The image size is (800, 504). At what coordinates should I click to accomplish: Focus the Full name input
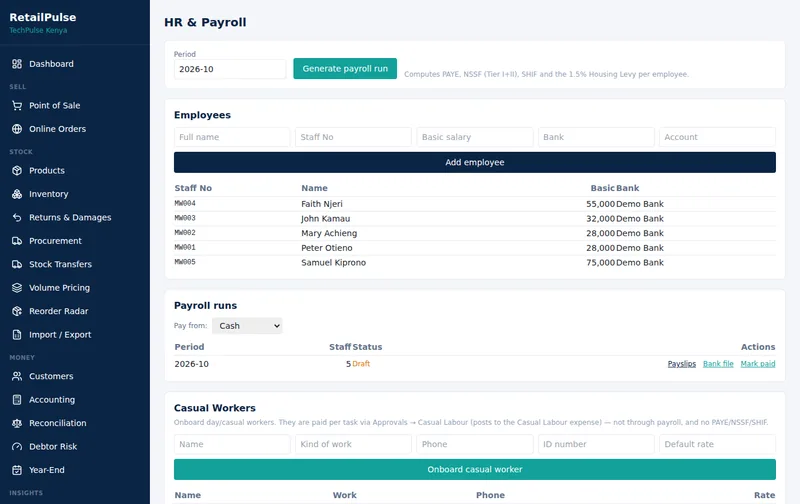tap(232, 137)
